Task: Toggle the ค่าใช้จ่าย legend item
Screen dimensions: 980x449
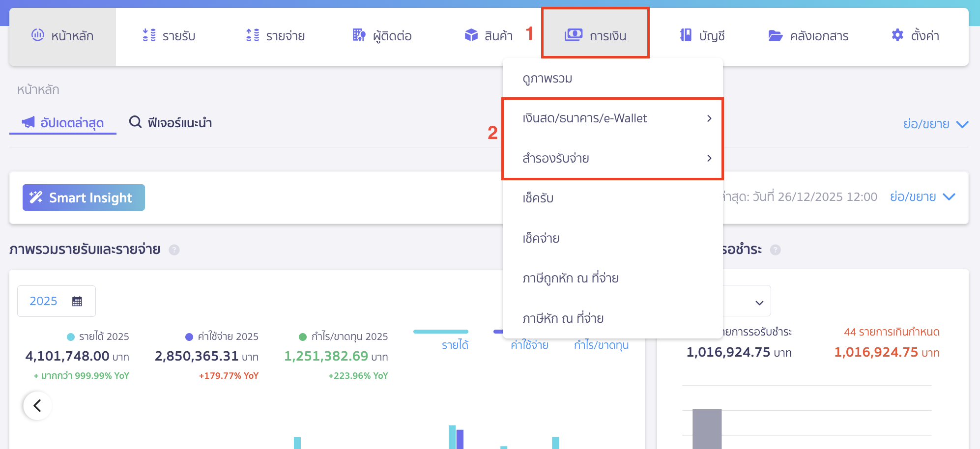Action: tap(529, 344)
